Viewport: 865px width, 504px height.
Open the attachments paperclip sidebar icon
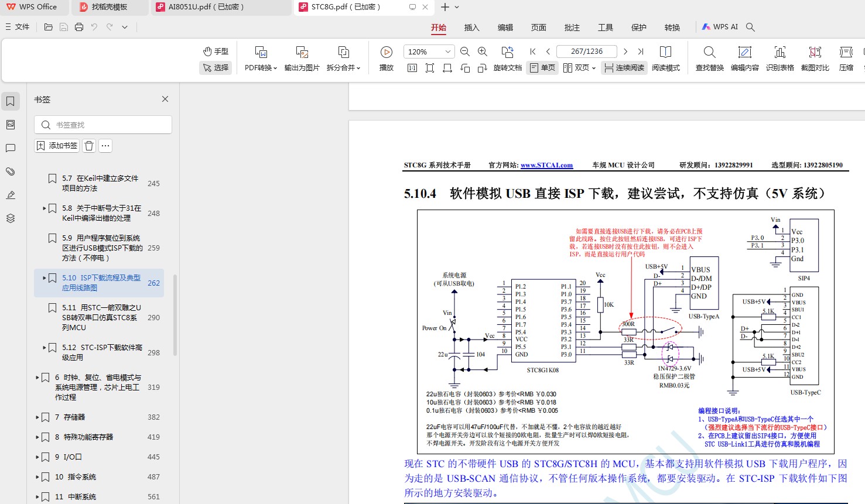tap(11, 172)
